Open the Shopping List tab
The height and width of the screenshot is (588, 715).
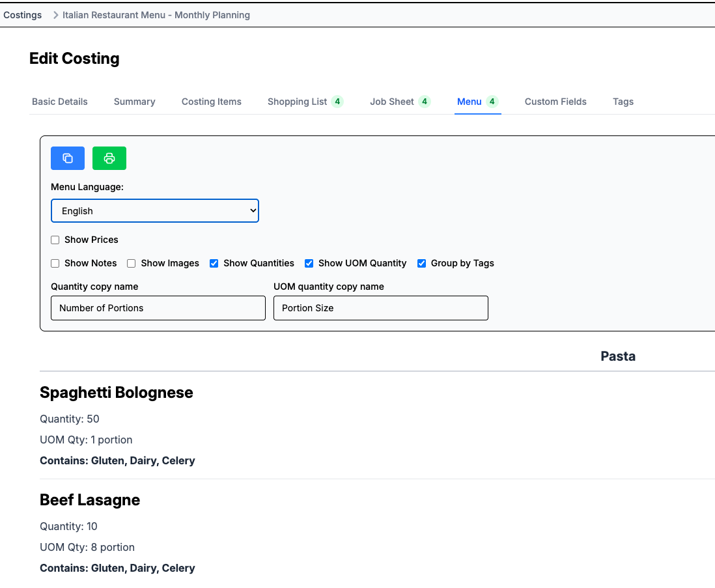(x=305, y=102)
